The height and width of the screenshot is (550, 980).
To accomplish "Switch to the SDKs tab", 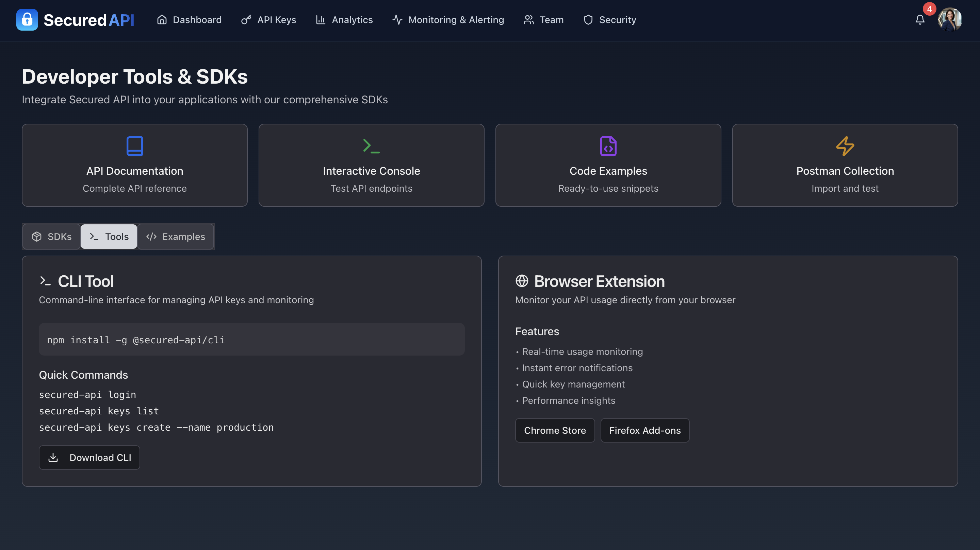I will click(51, 237).
